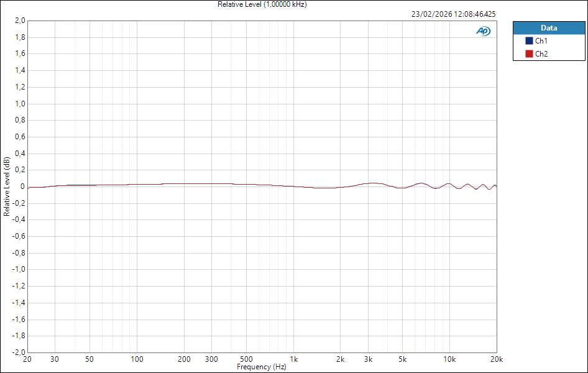Screen dimensions: 588x373
Task: Click the red Ch2 color swatch
Action: tap(530, 53)
